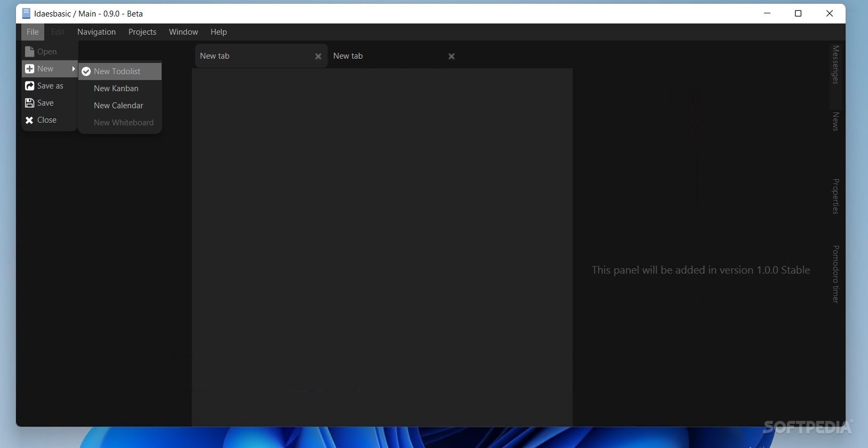
Task: Click 'This panel will be added' message
Action: click(701, 270)
